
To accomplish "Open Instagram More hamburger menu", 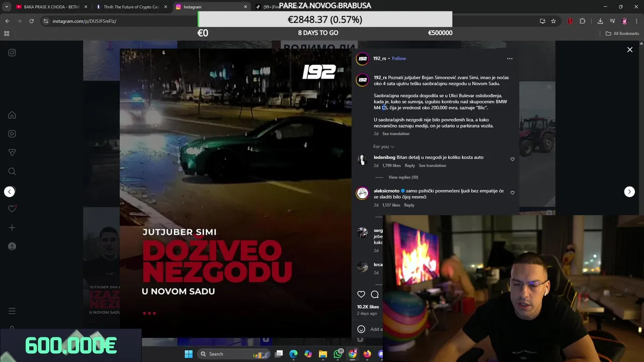I will (12, 311).
